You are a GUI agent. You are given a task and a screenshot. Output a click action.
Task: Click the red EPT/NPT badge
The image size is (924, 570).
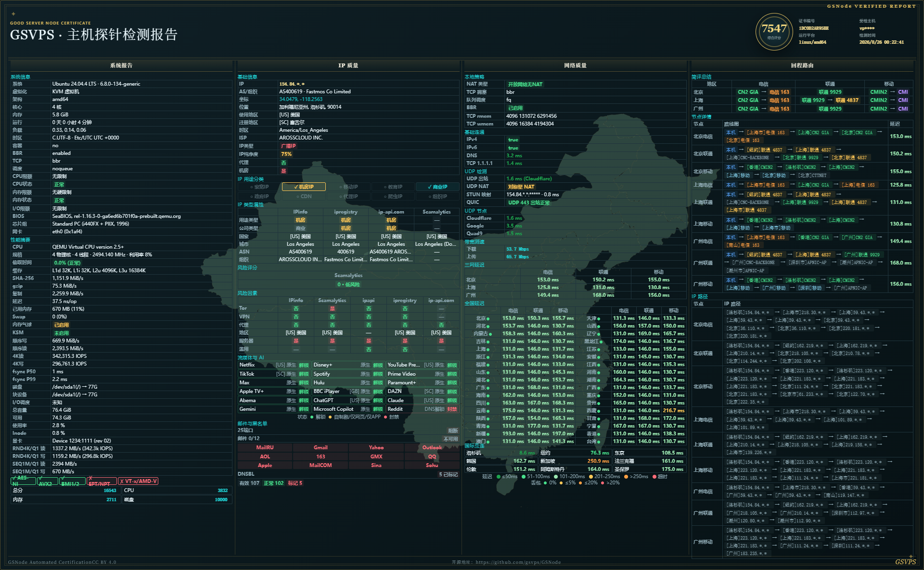point(102,481)
